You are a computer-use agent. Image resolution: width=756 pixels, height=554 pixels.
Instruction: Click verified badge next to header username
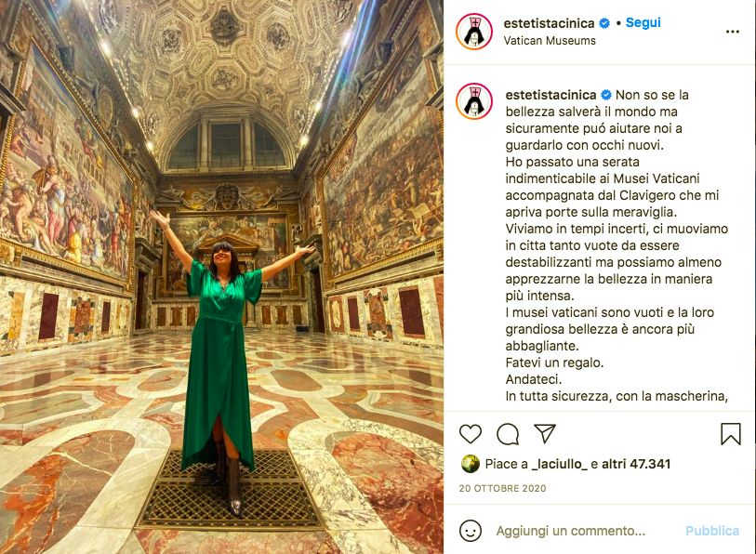604,23
